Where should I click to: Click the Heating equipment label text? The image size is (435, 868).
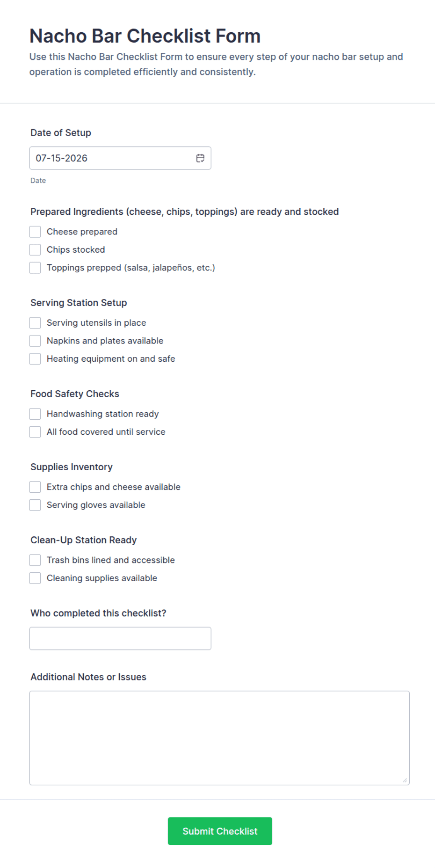(x=111, y=359)
